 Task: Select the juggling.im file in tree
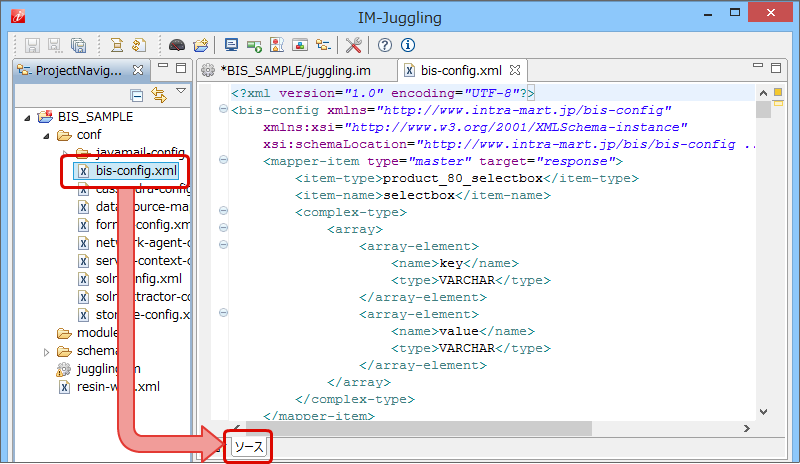108,369
